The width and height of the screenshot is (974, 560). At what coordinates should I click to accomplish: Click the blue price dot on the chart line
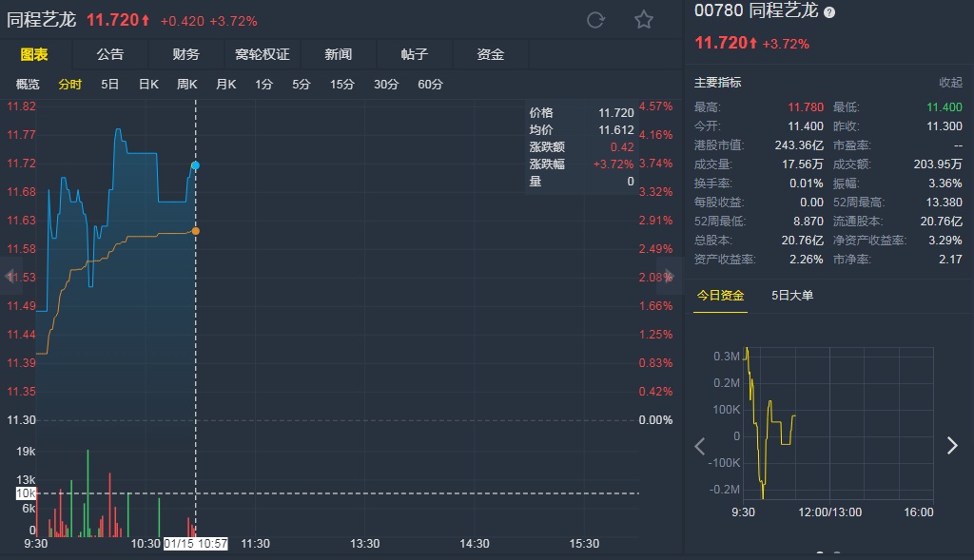coord(195,165)
